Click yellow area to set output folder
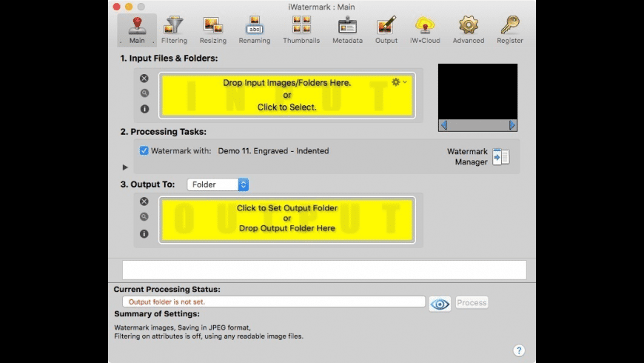 (x=287, y=220)
